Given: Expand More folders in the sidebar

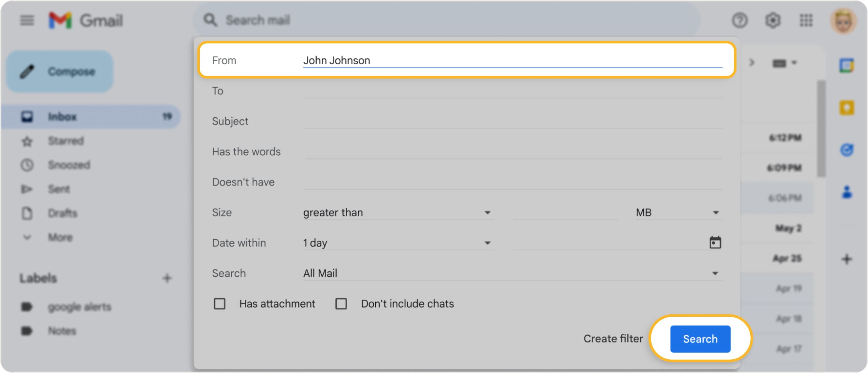Looking at the screenshot, I should click(60, 237).
